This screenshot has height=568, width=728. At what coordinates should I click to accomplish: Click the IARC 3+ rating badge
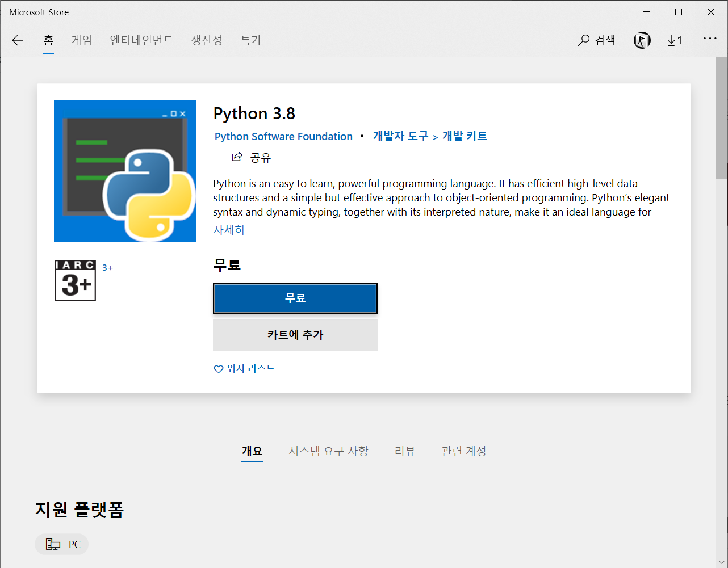(x=75, y=280)
